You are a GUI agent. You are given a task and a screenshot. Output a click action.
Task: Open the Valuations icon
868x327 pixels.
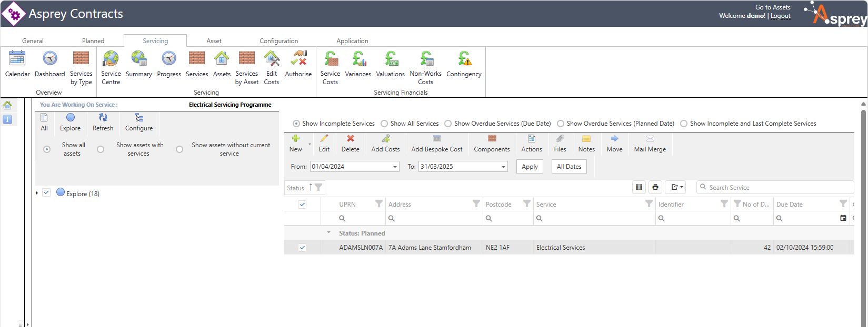[x=390, y=64]
